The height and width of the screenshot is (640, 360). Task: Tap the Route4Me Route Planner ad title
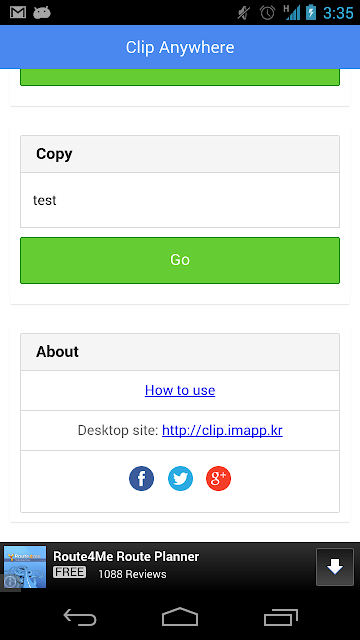[126, 556]
